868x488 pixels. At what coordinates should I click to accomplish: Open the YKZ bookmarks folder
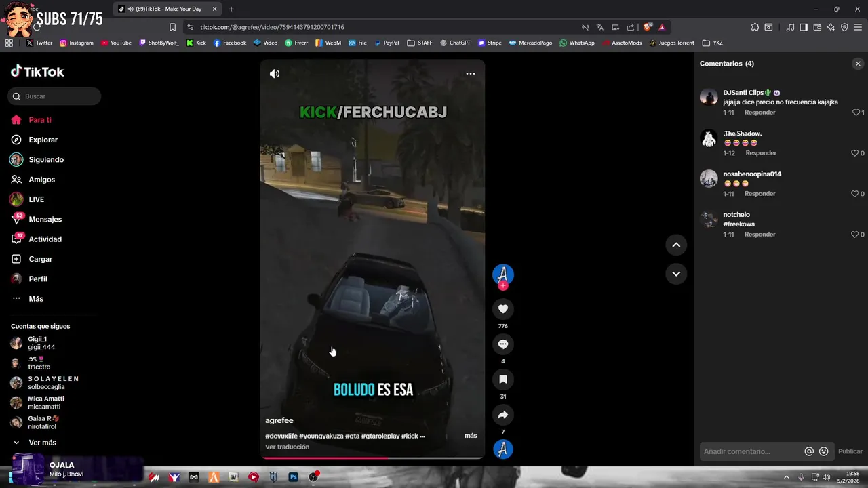click(x=713, y=43)
